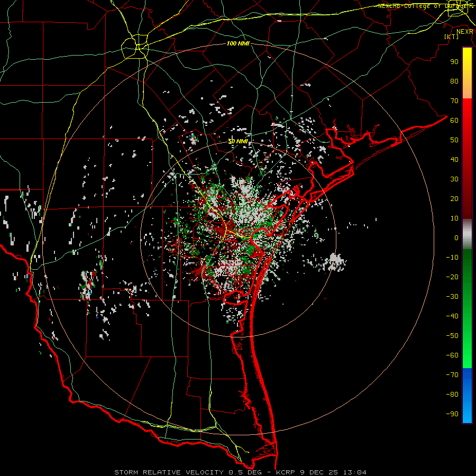This screenshot has width=476, height=476.
Task: Click the -90 scale label
Action: pyautogui.click(x=452, y=414)
